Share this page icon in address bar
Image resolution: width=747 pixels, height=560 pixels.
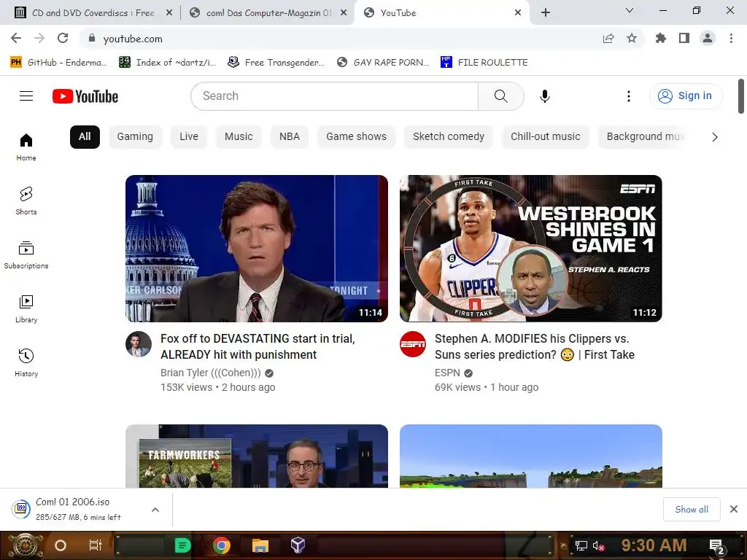608,39
